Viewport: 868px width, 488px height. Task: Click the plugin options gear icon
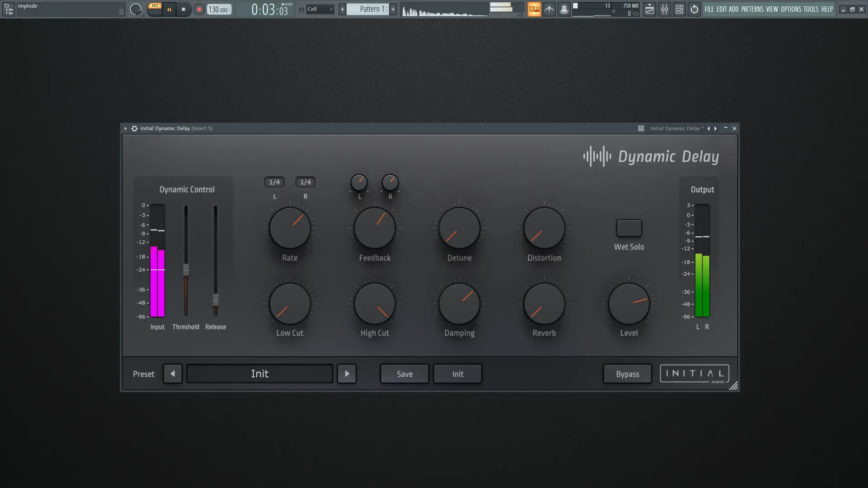[134, 128]
